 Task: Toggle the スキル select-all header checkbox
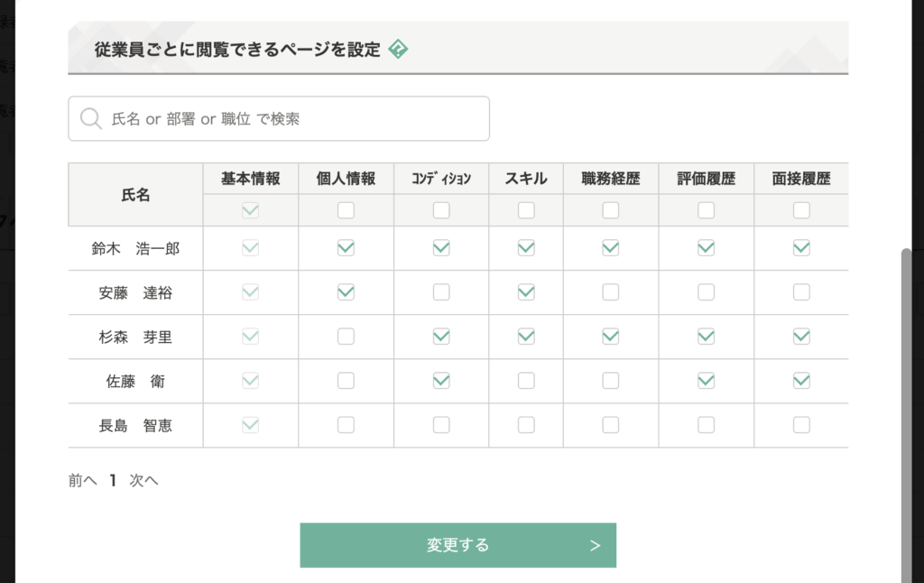[x=526, y=210]
